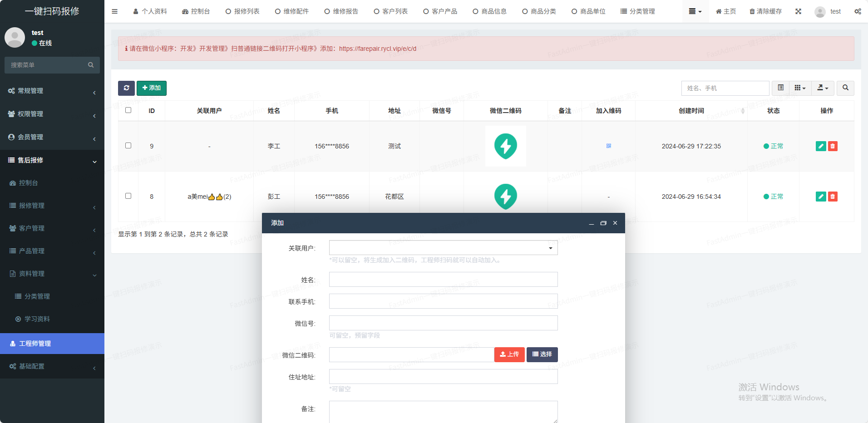This screenshot has width=868, height=423.
Task: Toggle the sidebar with the hamburger icon
Action: [114, 11]
